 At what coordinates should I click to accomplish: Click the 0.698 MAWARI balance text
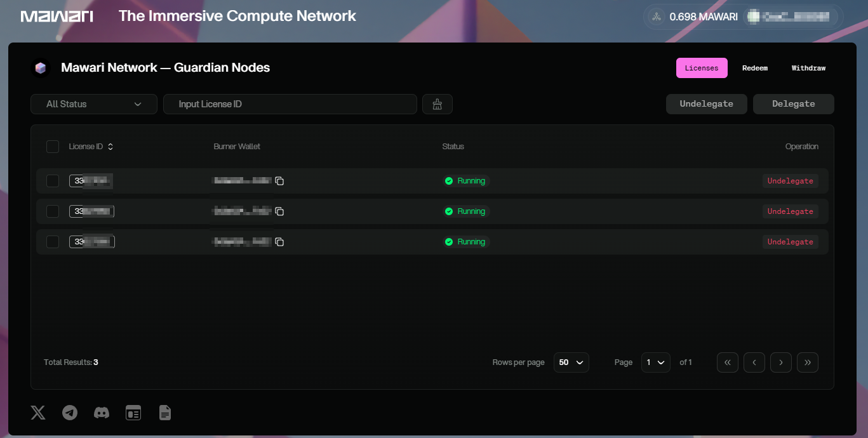coord(704,17)
